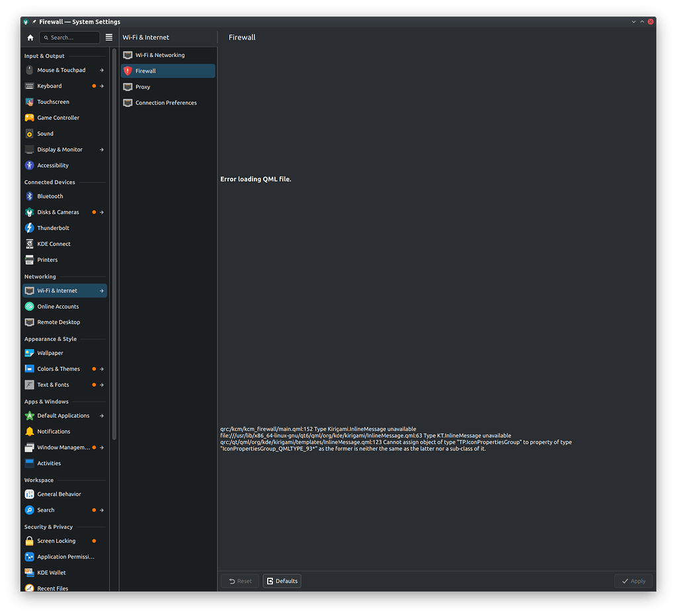Click the Defaults button
Viewport: 677px width, 616px height.
pos(282,581)
